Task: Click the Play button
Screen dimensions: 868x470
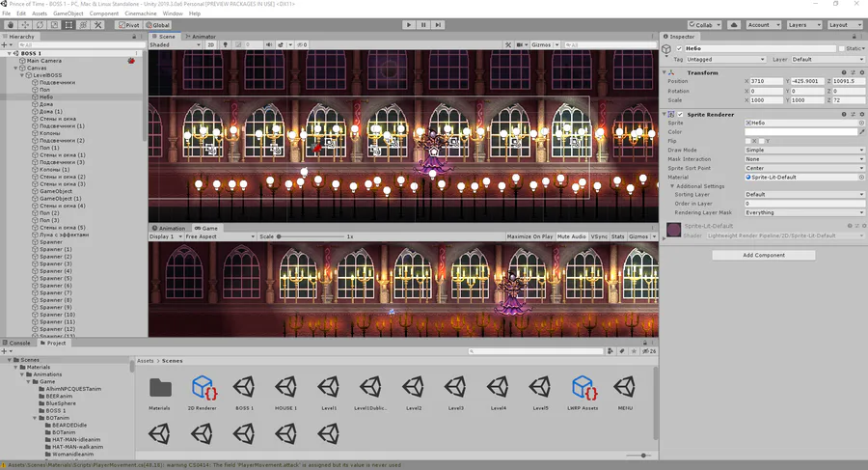Action: 409,25
